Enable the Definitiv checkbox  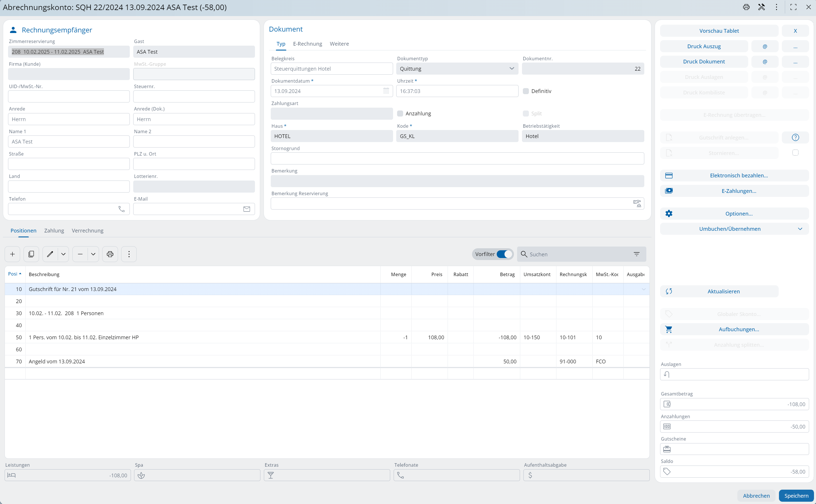(x=526, y=91)
